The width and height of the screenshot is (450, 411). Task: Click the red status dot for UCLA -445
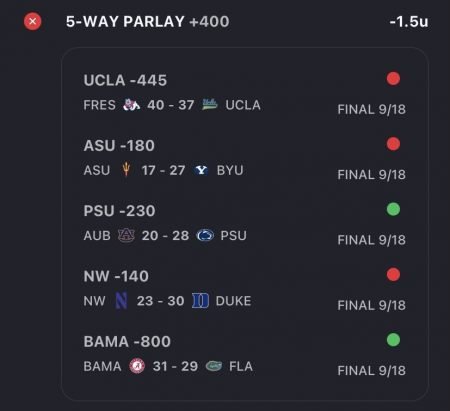coord(393,79)
